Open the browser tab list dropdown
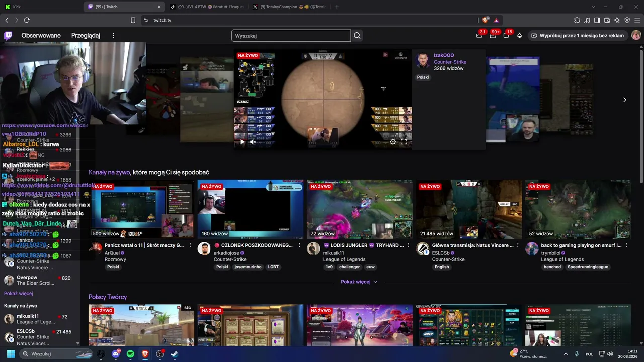Screen dimensions: 644x362 [593, 7]
